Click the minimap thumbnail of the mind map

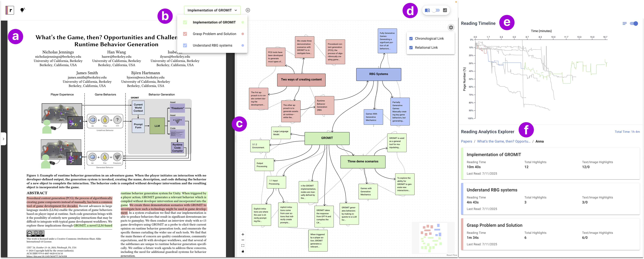tap(433, 238)
